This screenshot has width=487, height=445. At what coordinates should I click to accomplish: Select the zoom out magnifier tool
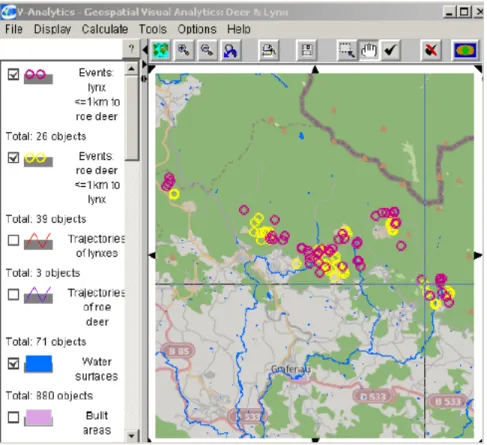[207, 50]
